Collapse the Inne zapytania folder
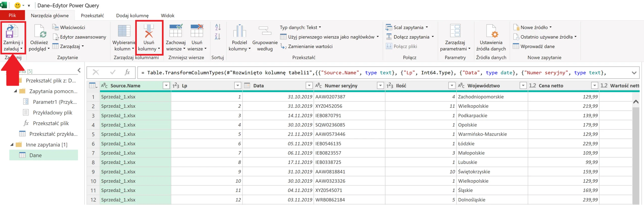 click(x=12, y=145)
